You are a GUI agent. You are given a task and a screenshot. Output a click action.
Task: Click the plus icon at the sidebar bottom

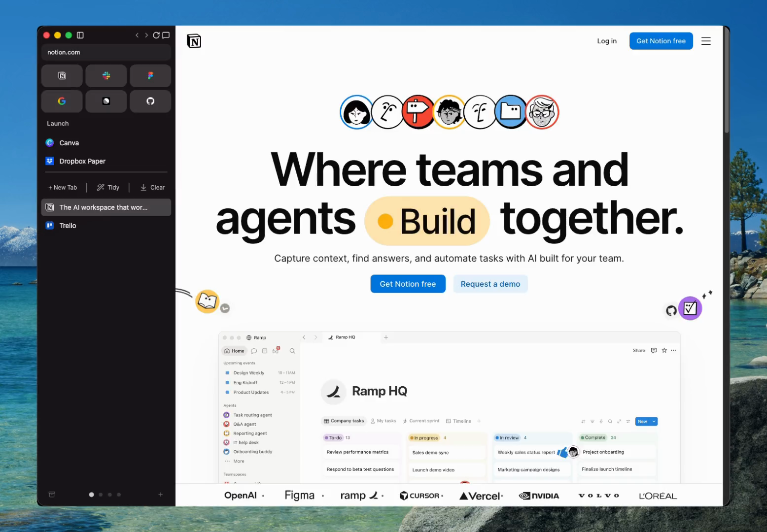tap(160, 495)
